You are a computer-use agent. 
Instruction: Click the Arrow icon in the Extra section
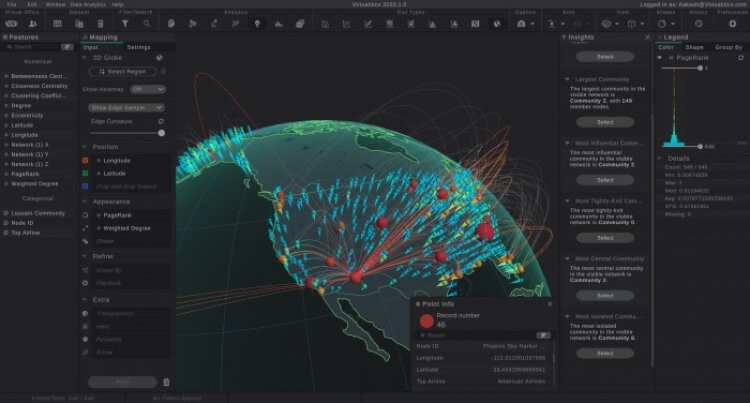(85, 352)
